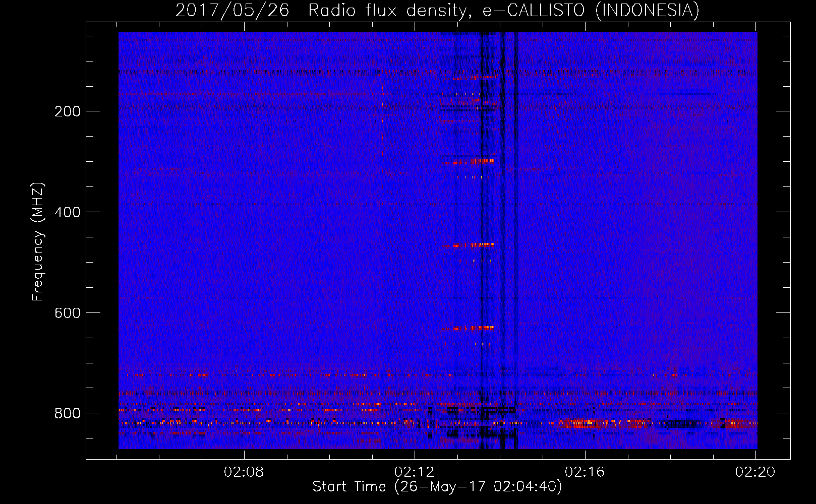Image resolution: width=816 pixels, height=504 pixels.
Task: Click the 800 frequency tick label
Action: tap(68, 413)
